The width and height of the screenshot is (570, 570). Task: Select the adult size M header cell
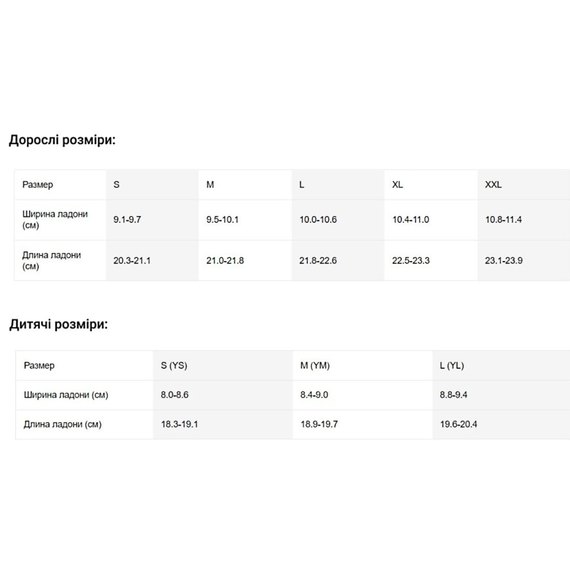click(x=245, y=185)
